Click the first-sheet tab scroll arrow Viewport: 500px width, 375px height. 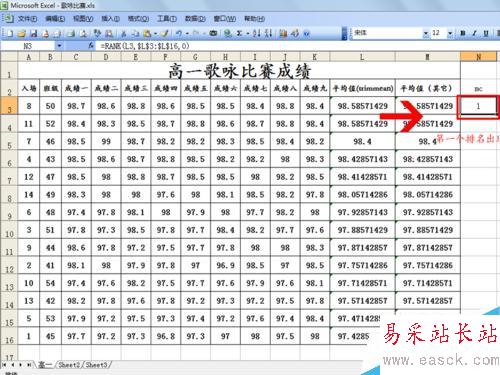point(4,365)
